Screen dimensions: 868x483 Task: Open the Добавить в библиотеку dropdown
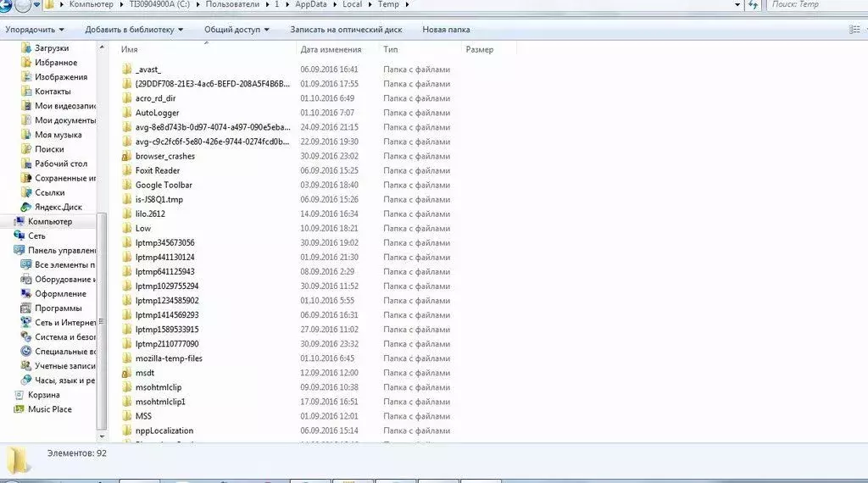[134, 30]
